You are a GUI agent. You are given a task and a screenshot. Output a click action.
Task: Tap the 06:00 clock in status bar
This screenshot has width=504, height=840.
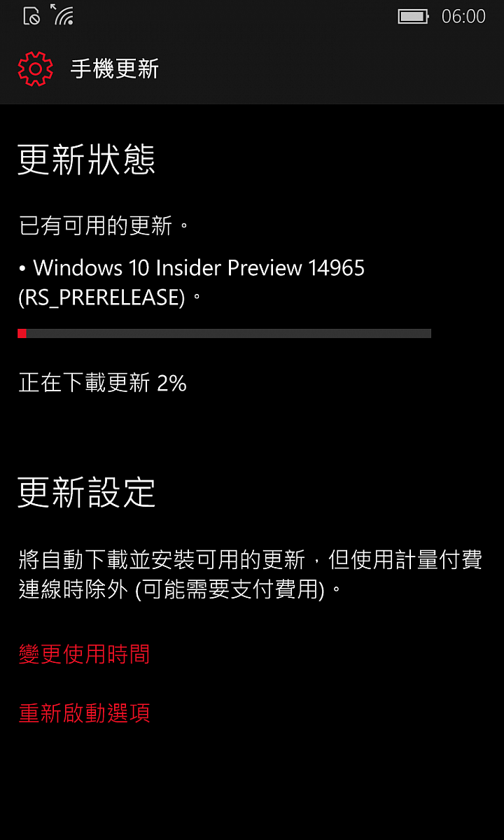(x=463, y=16)
